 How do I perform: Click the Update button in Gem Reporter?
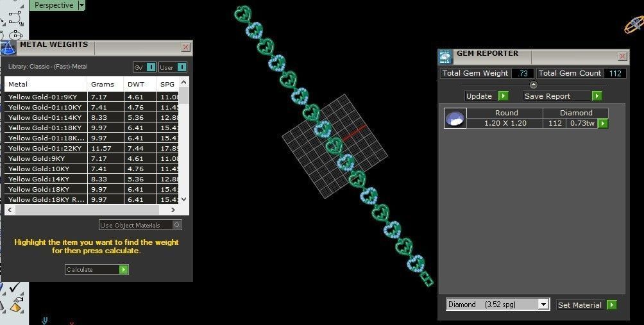tap(487, 96)
